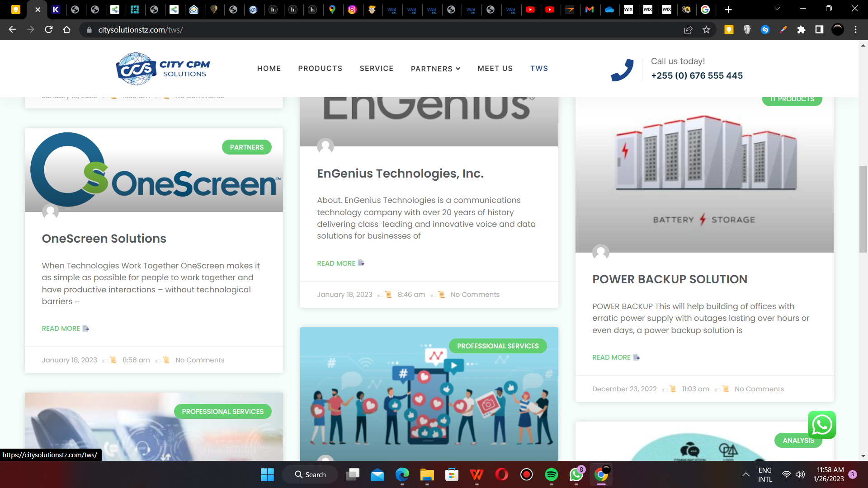
Task: Click the page vertical scrollbar thumb
Action: point(863,209)
